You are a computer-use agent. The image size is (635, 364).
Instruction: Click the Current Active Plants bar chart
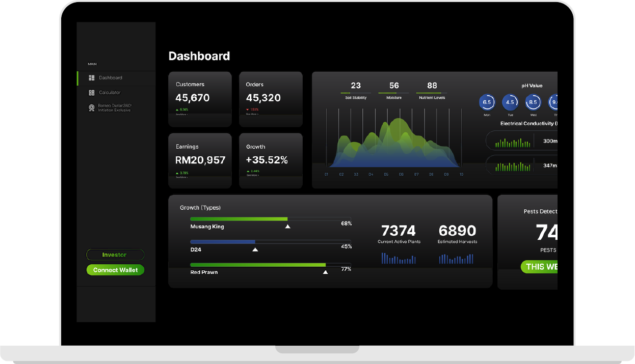399,259
